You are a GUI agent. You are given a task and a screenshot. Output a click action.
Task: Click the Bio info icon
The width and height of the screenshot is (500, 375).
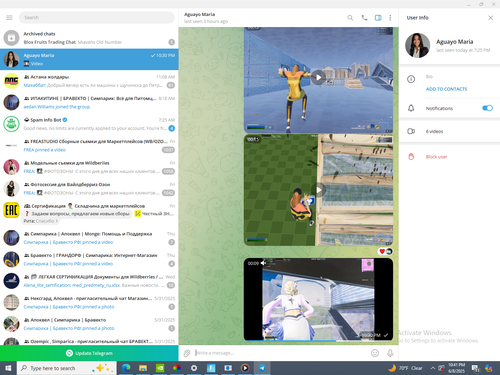pos(411,79)
